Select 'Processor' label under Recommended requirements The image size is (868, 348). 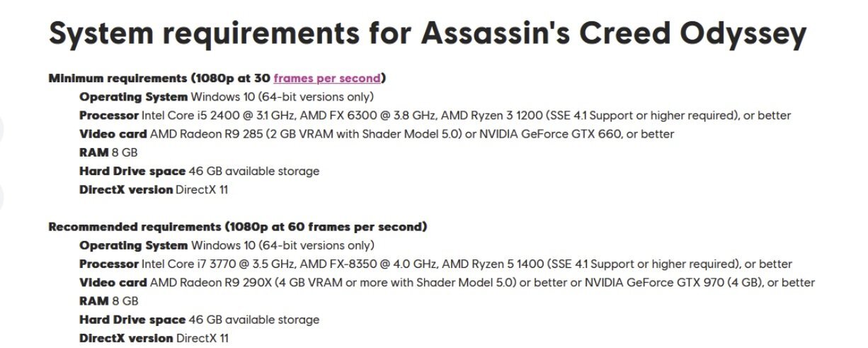pos(109,264)
